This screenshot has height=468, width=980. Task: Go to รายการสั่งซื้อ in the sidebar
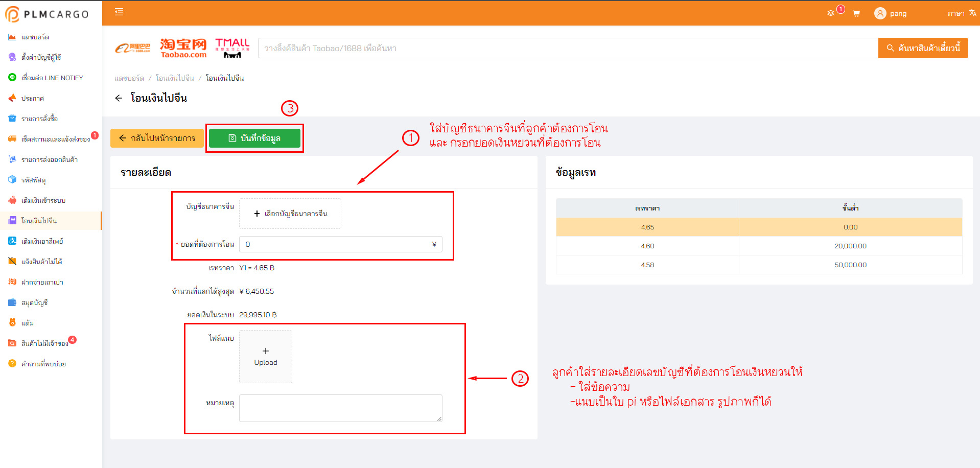39,119
